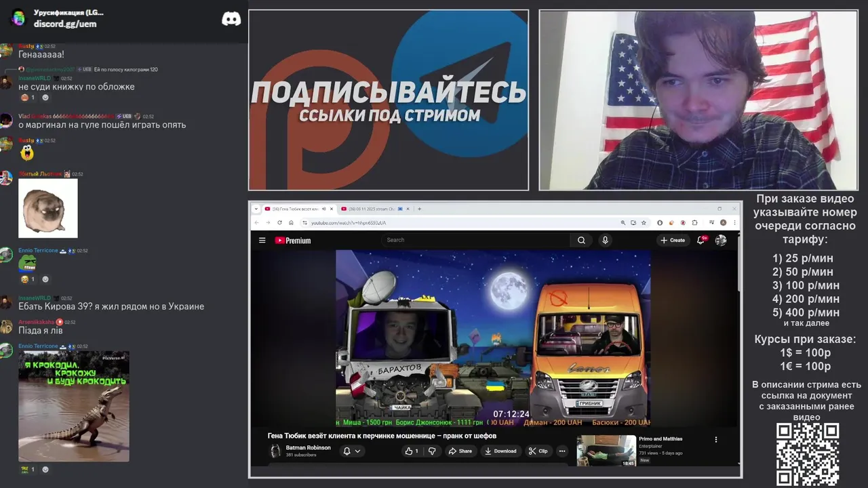Click the Arseniikakaha username
The height and width of the screenshot is (488, 868).
37,322
